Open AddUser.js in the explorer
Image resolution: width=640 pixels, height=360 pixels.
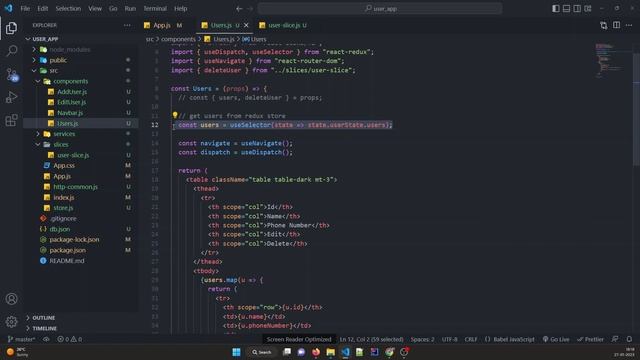click(72, 92)
